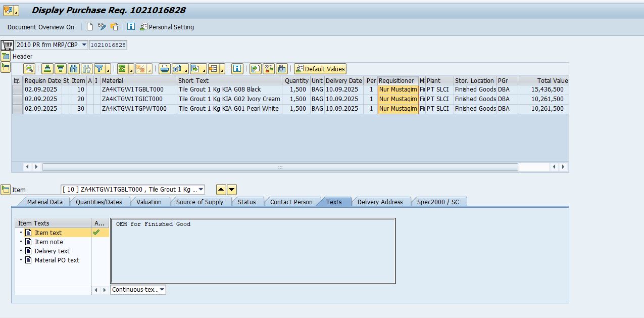Viewport: 644px width, 318px height.
Task: Click the Export icon in item toolbar
Action: [x=195, y=69]
